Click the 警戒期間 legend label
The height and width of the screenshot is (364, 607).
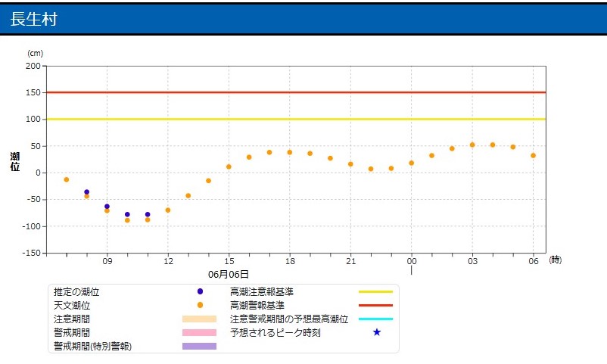pos(72,332)
